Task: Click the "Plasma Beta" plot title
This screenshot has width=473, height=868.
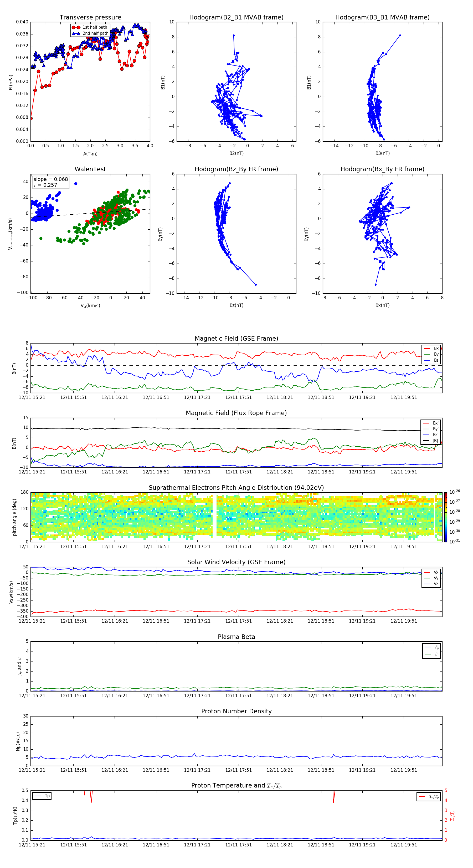Action: (x=236, y=637)
